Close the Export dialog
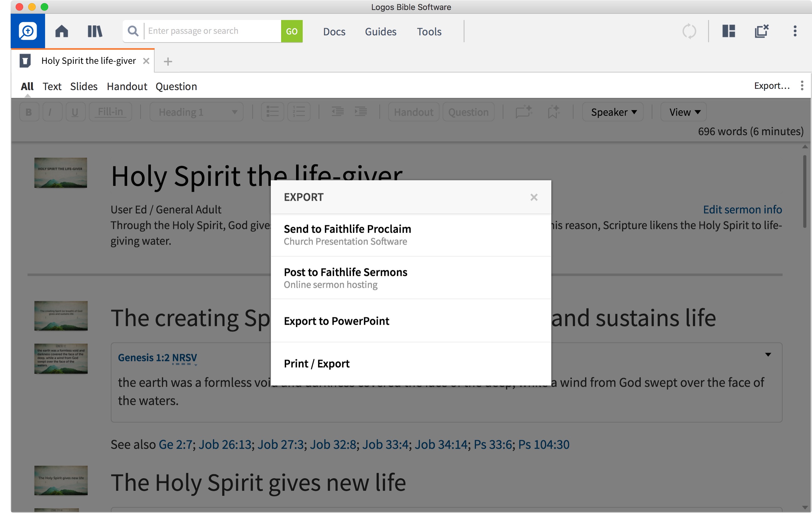Viewport: 812px width, 513px height. click(533, 197)
